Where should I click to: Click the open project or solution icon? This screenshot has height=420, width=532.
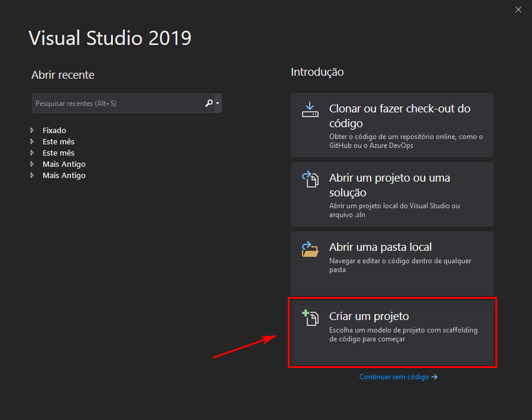[x=310, y=179]
